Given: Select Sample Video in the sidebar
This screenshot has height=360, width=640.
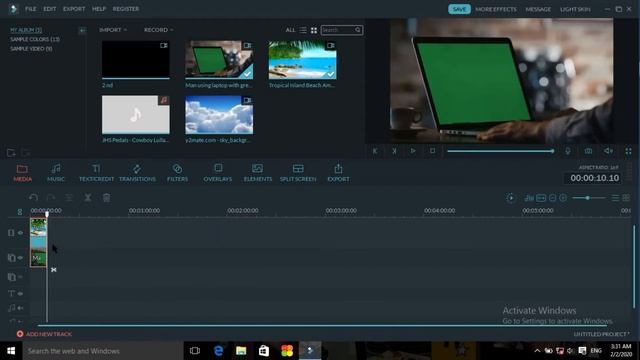Looking at the screenshot, I should (x=31, y=49).
